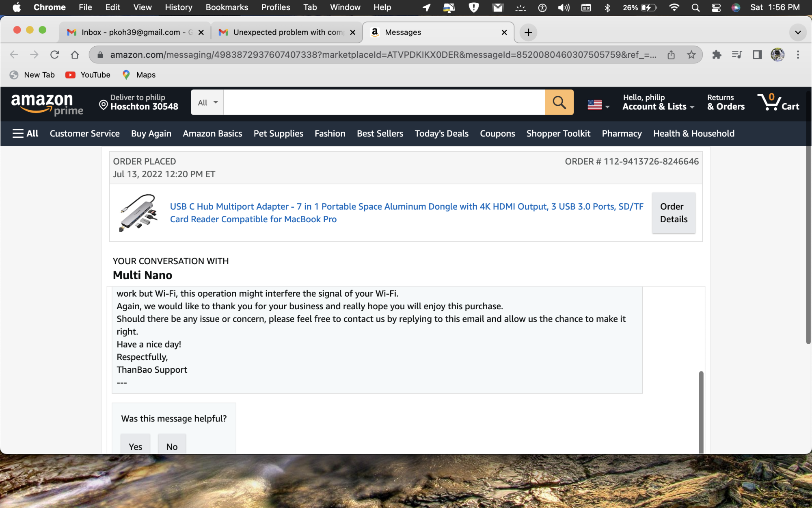Answer Yes to message helpful question
The width and height of the screenshot is (812, 508).
[x=135, y=446]
